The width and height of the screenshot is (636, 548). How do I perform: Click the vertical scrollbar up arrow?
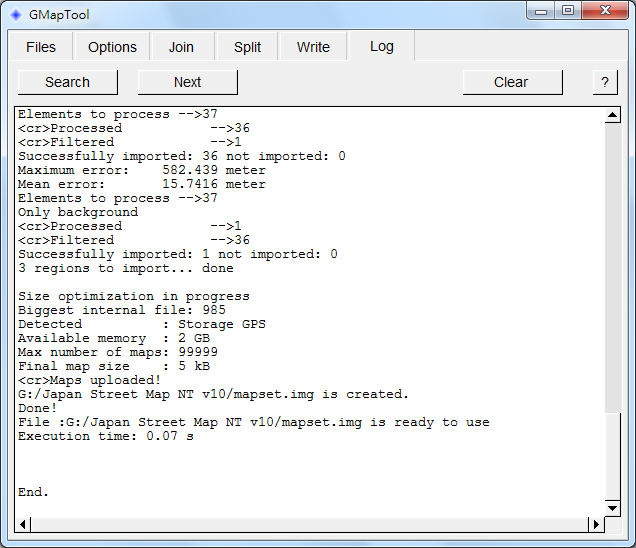click(612, 115)
